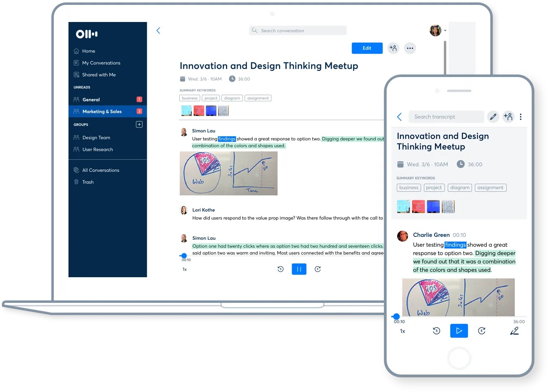
Task: Tap the pencil edit icon on phone
Action: coord(493,117)
